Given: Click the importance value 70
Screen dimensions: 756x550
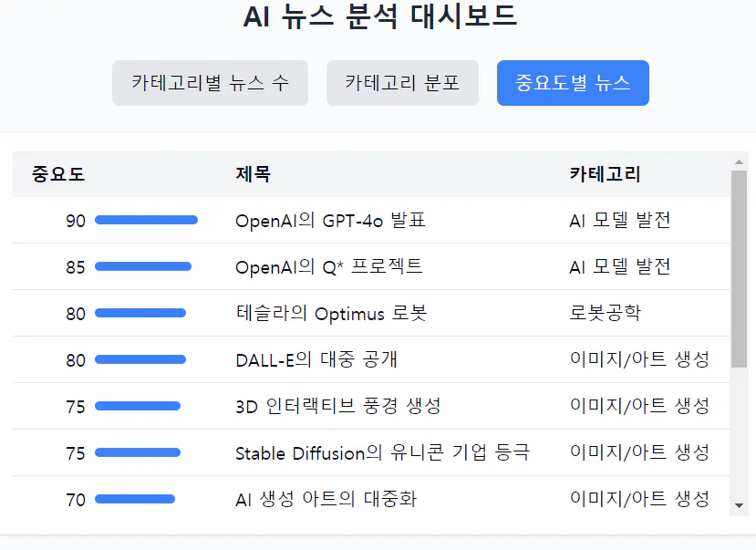Looking at the screenshot, I should (76, 500).
